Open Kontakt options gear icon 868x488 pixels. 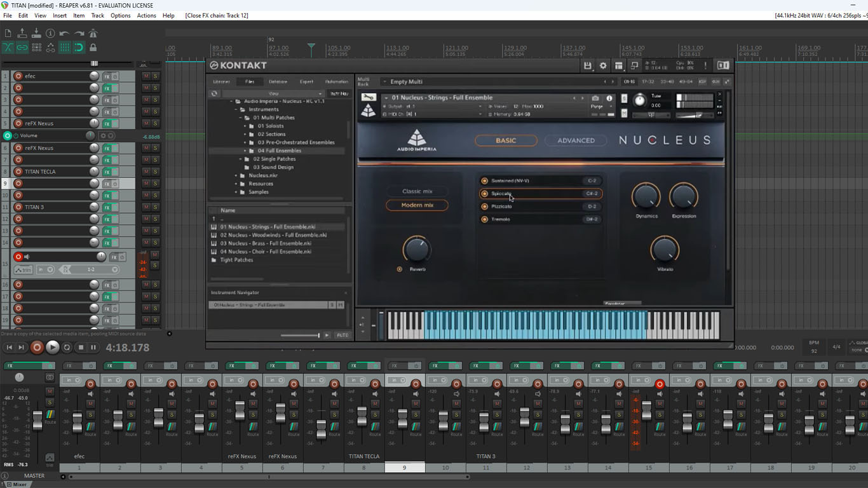pyautogui.click(x=603, y=65)
